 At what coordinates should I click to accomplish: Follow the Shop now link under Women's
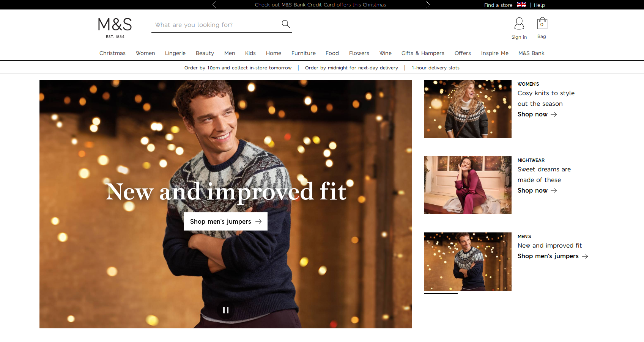(533, 114)
